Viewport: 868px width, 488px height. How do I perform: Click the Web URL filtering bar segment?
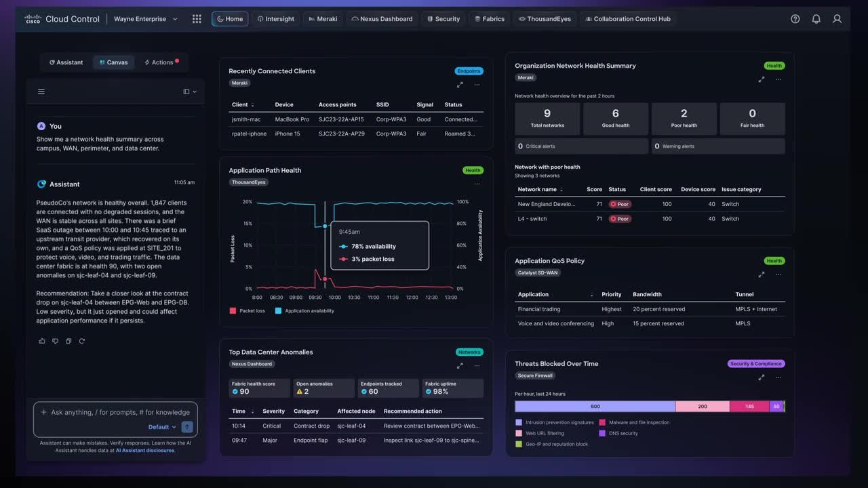pyautogui.click(x=703, y=407)
